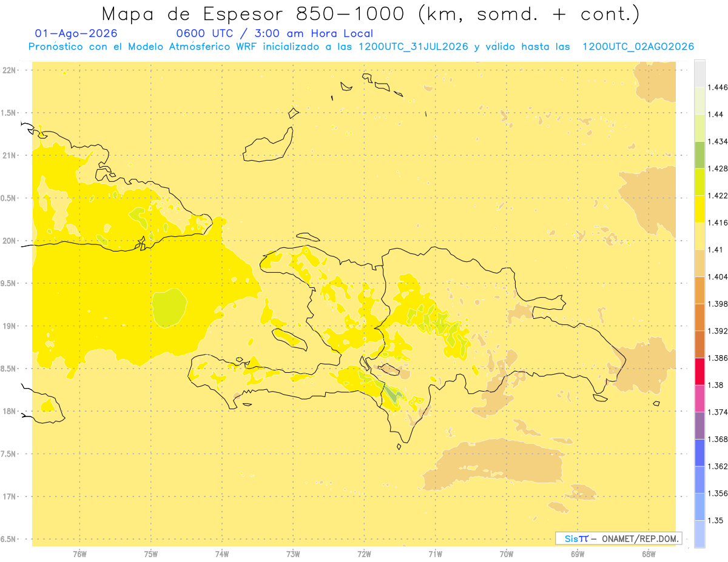Pick the 1.374 colorbar value
728x562 pixels.
point(718,412)
